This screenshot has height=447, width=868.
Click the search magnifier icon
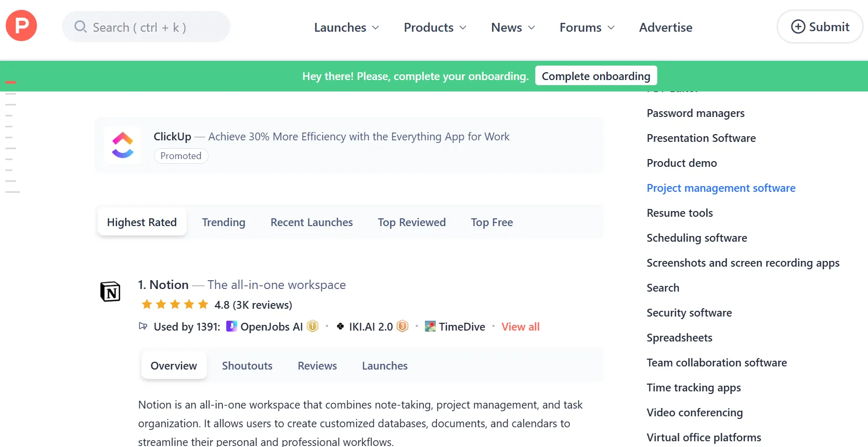pos(80,27)
